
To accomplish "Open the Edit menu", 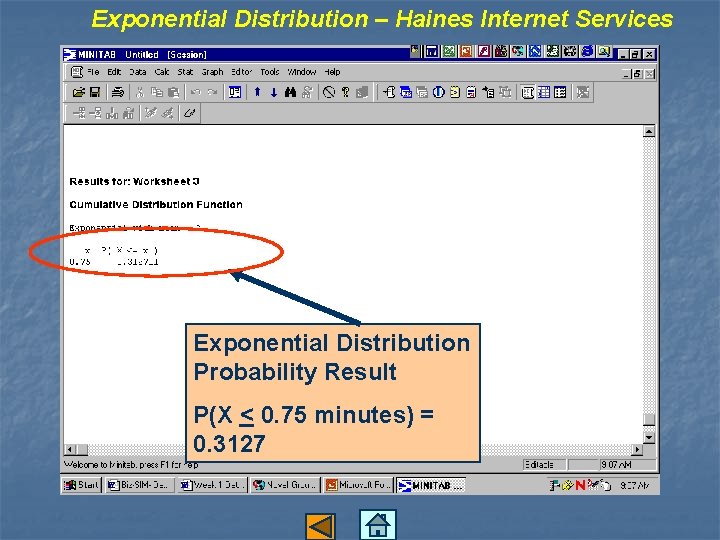I will tap(114, 72).
